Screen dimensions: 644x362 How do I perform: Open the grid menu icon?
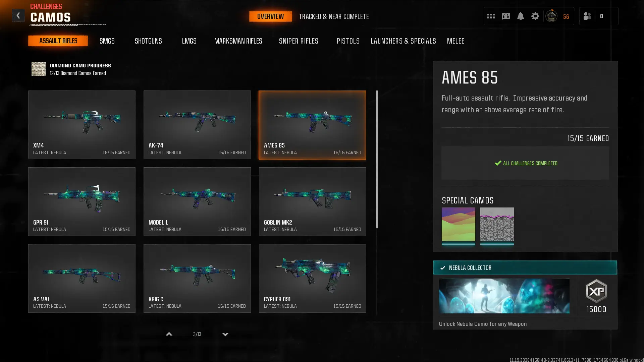click(x=491, y=16)
